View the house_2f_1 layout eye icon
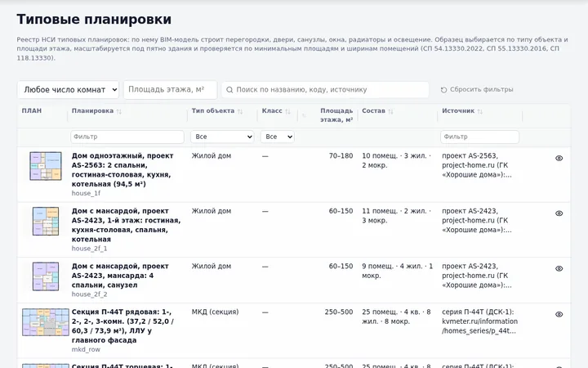 (x=559, y=213)
